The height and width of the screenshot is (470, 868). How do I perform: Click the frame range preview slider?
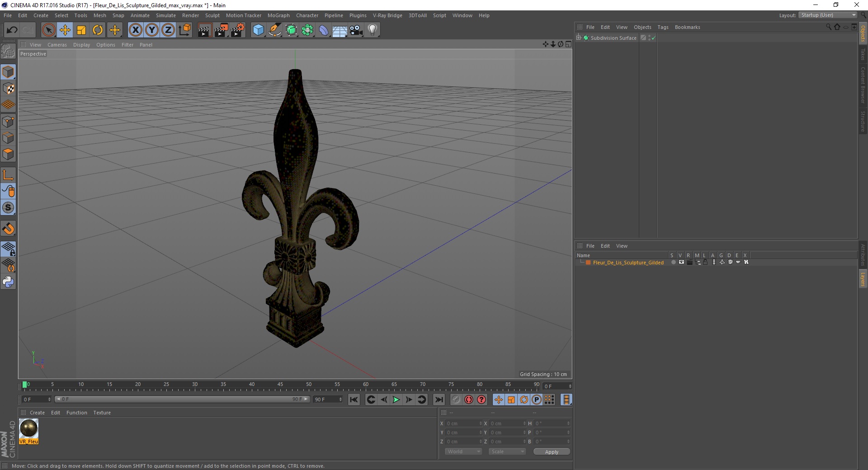click(x=182, y=399)
